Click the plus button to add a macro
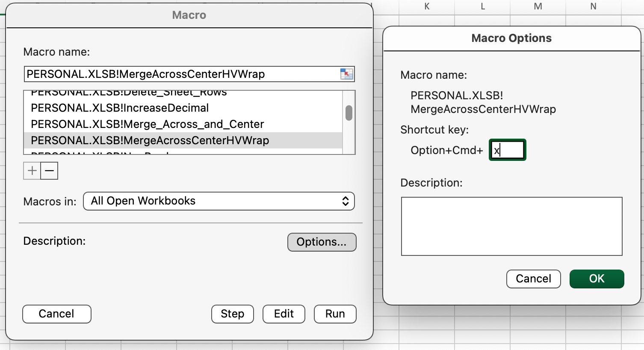 tap(32, 171)
